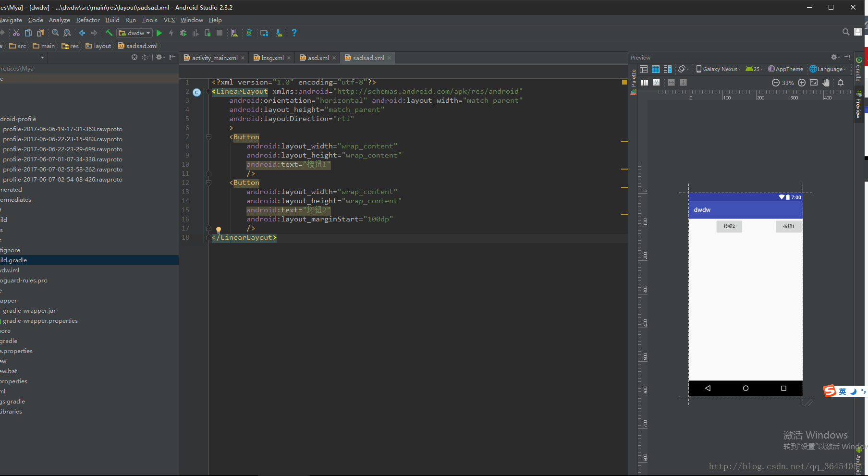
Task: Switch to activity_main.xml tab
Action: pyautogui.click(x=214, y=58)
